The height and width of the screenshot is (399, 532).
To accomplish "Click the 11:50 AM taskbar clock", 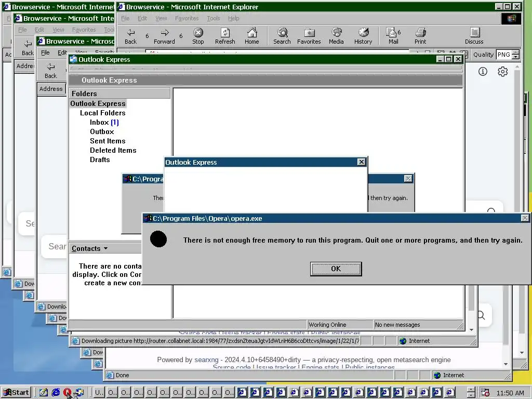I will coord(510,393).
